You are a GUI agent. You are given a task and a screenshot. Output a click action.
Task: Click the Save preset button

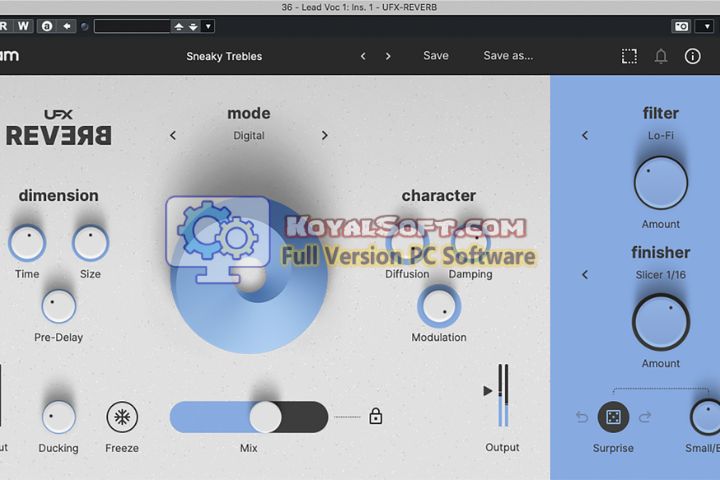[436, 56]
